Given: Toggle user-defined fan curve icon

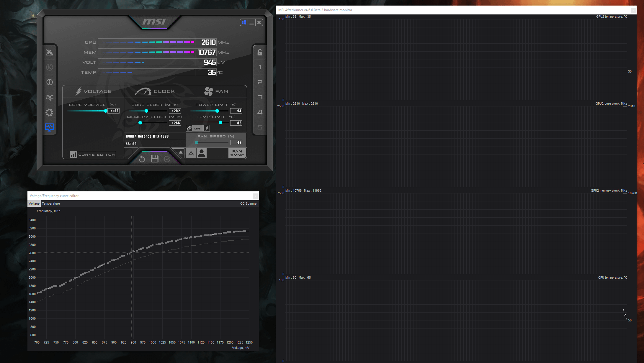Looking at the screenshot, I should click(202, 153).
